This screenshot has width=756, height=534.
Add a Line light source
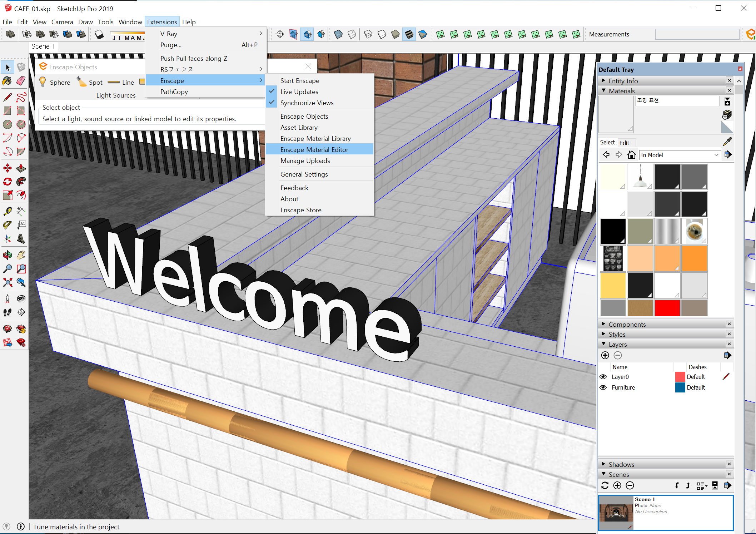(121, 82)
